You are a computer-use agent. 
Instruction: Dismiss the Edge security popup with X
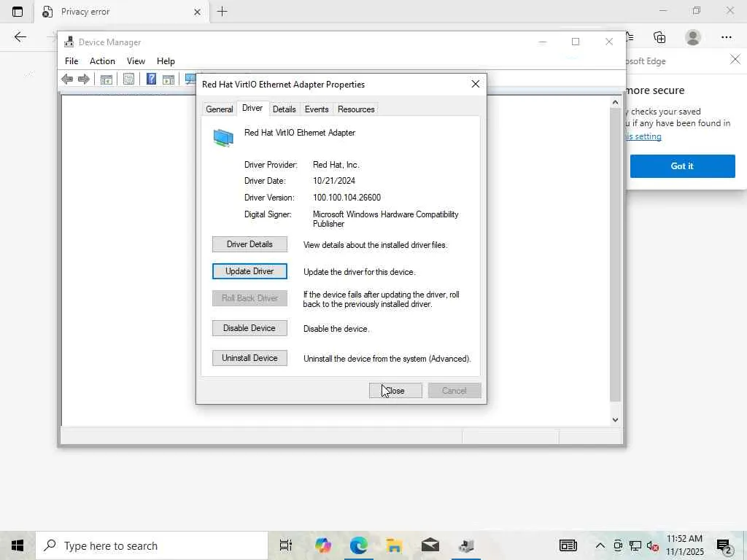[x=735, y=59]
